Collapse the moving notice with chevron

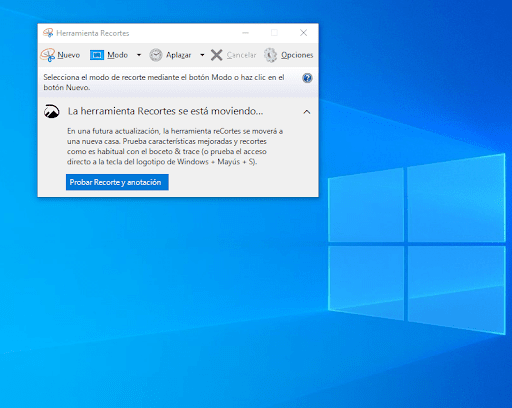(307, 112)
